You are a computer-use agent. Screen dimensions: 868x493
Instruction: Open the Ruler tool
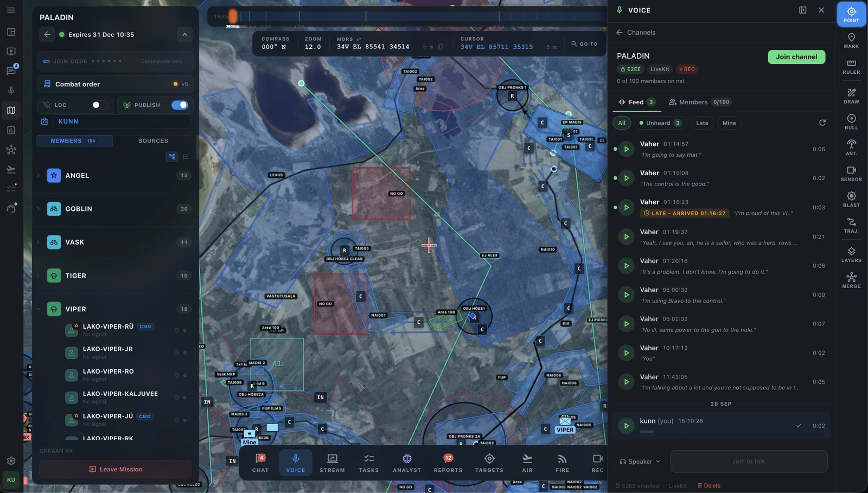pos(851,67)
